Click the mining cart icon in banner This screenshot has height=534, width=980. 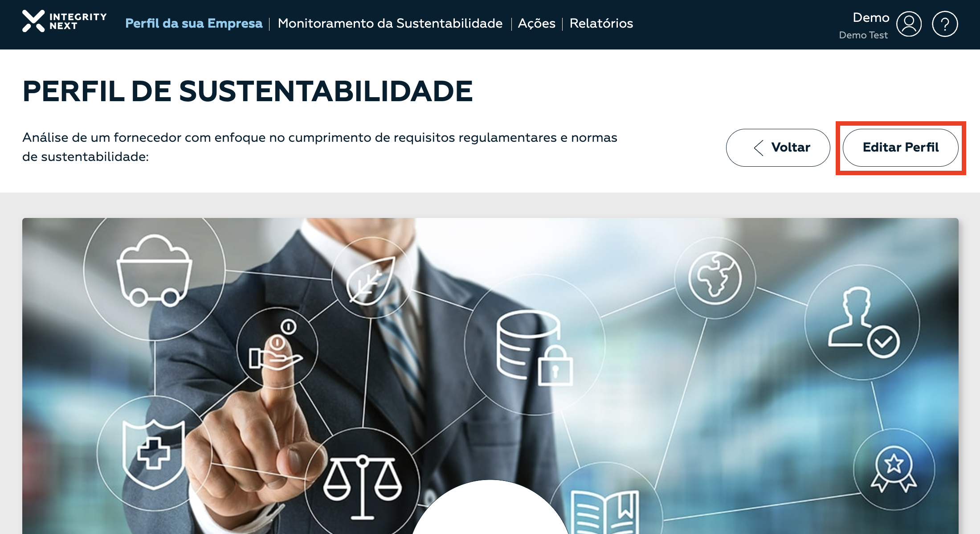pyautogui.click(x=154, y=271)
